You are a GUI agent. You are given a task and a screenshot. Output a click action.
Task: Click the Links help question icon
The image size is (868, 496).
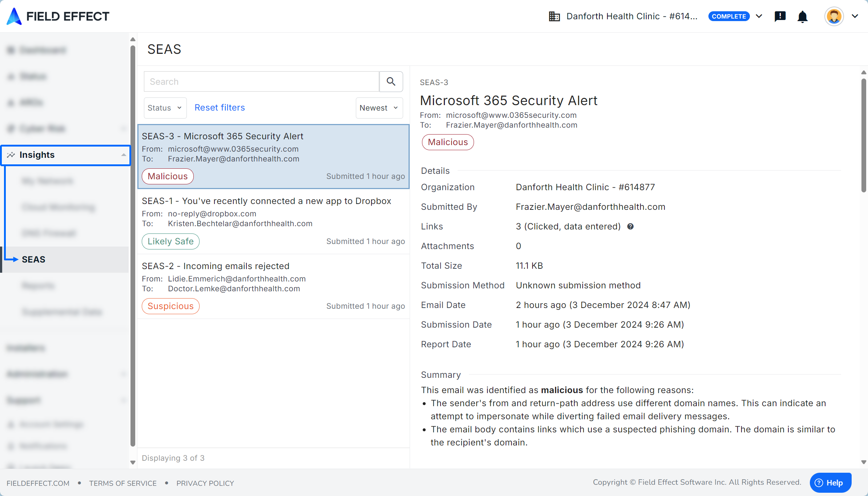click(630, 227)
